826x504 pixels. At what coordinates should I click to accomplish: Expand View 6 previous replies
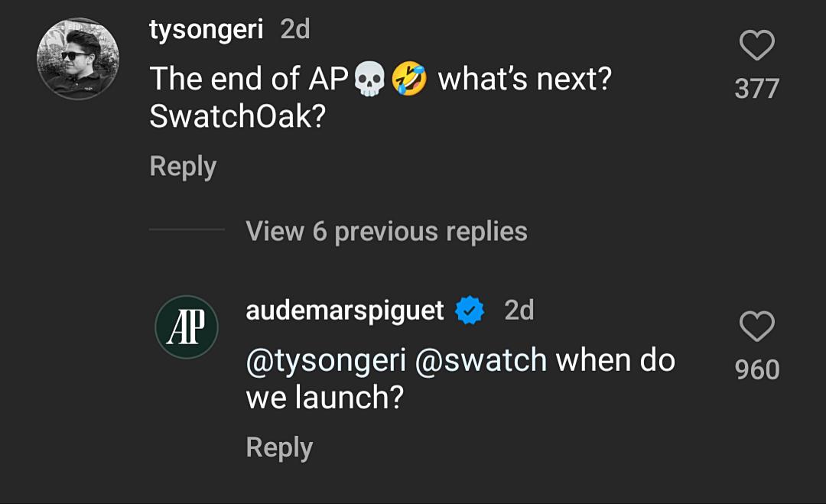pyautogui.click(x=386, y=231)
